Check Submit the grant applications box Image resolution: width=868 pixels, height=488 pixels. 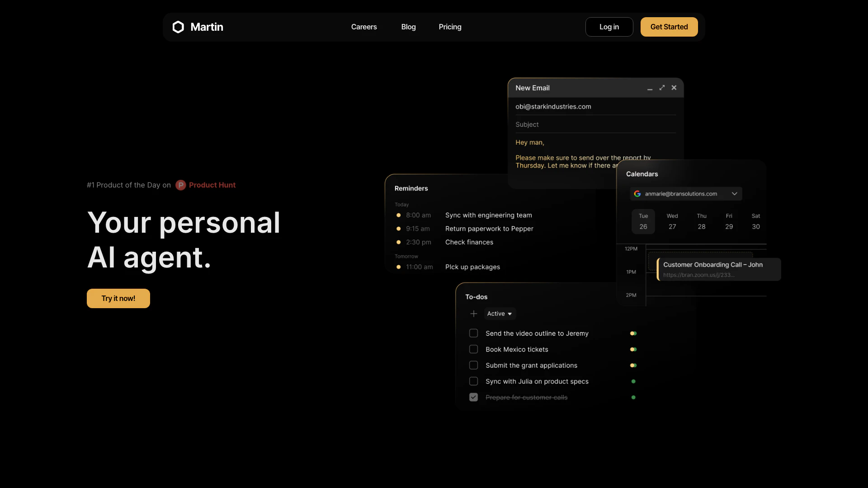tap(473, 365)
